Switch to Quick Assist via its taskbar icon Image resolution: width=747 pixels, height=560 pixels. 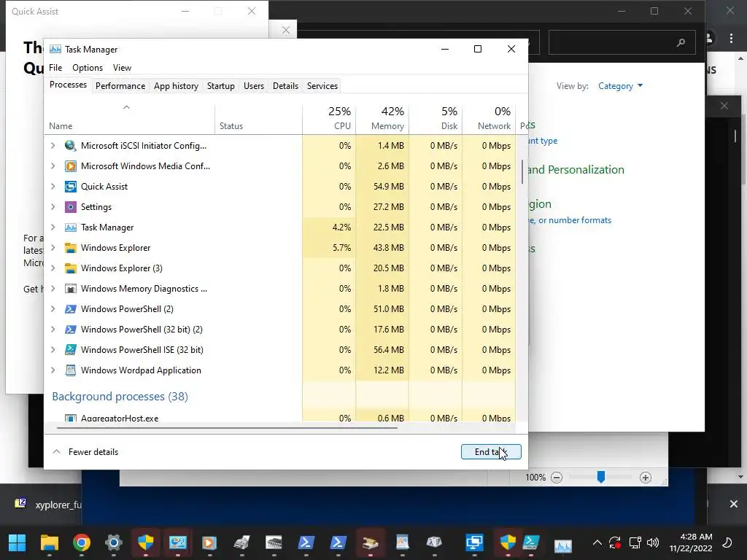[474, 542]
